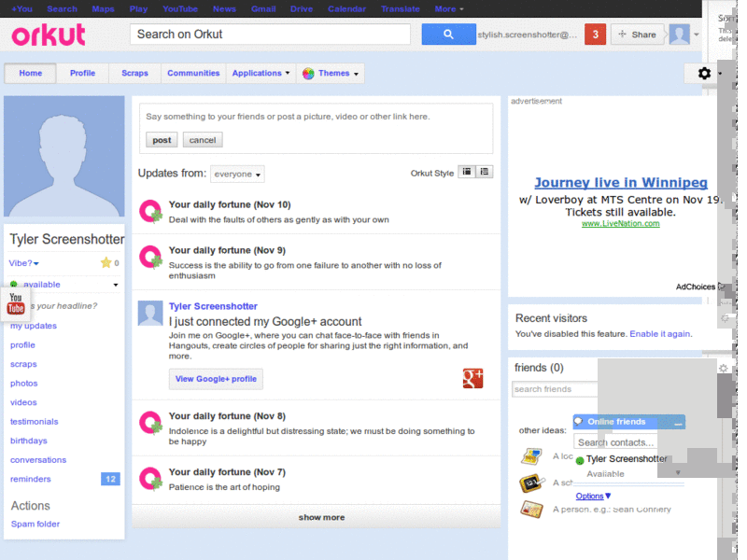Click the www.LiveNation.com link

point(621,223)
